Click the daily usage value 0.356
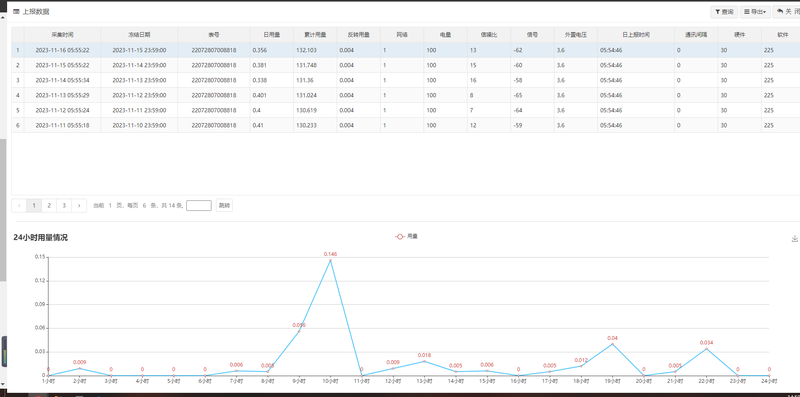This screenshot has height=397, width=800. click(x=271, y=50)
